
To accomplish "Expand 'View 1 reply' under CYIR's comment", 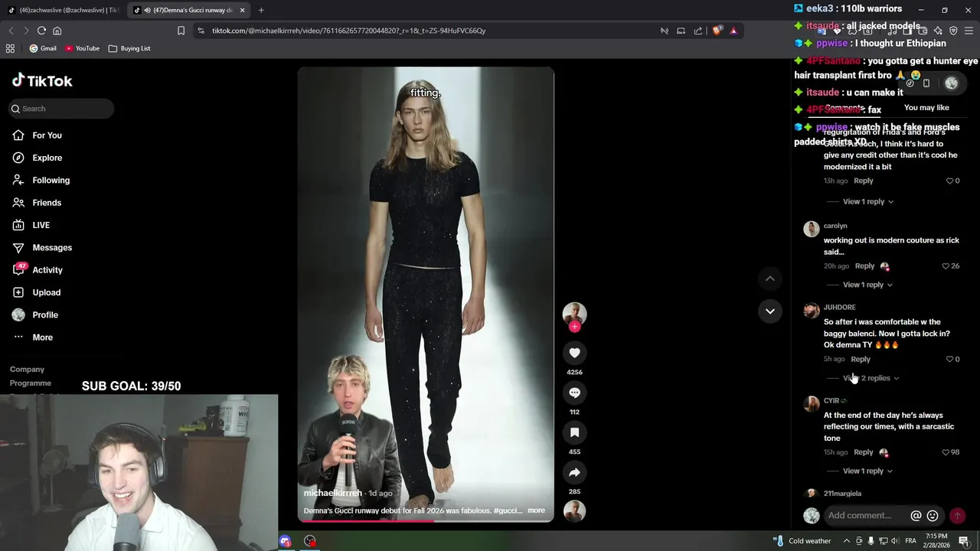I will [867, 471].
